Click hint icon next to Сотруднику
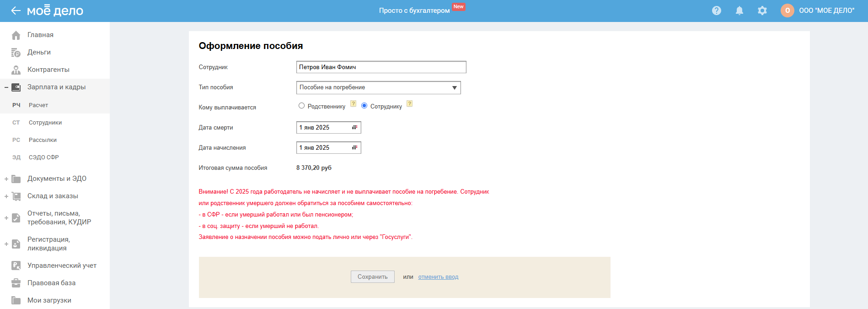The image size is (868, 309). [x=410, y=103]
